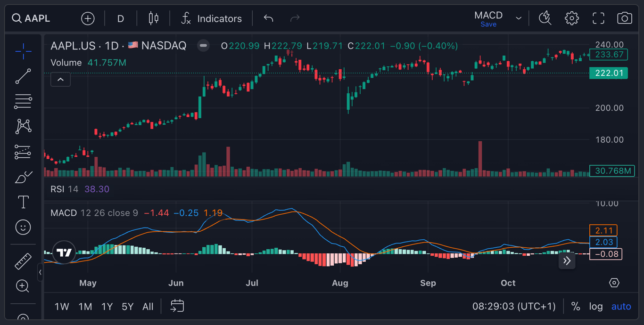Click the 222.01 current price label
The width and height of the screenshot is (644, 325).
click(609, 73)
